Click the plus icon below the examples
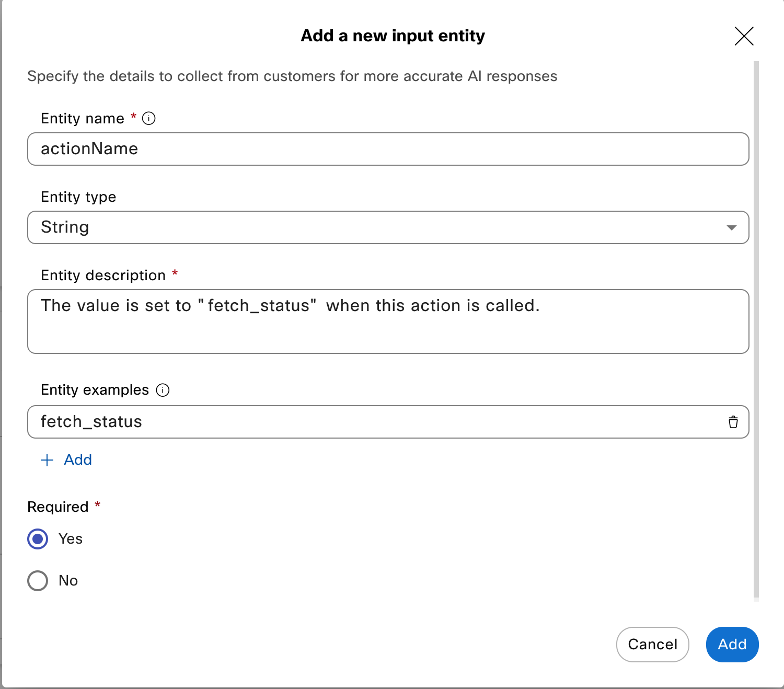 [47, 460]
